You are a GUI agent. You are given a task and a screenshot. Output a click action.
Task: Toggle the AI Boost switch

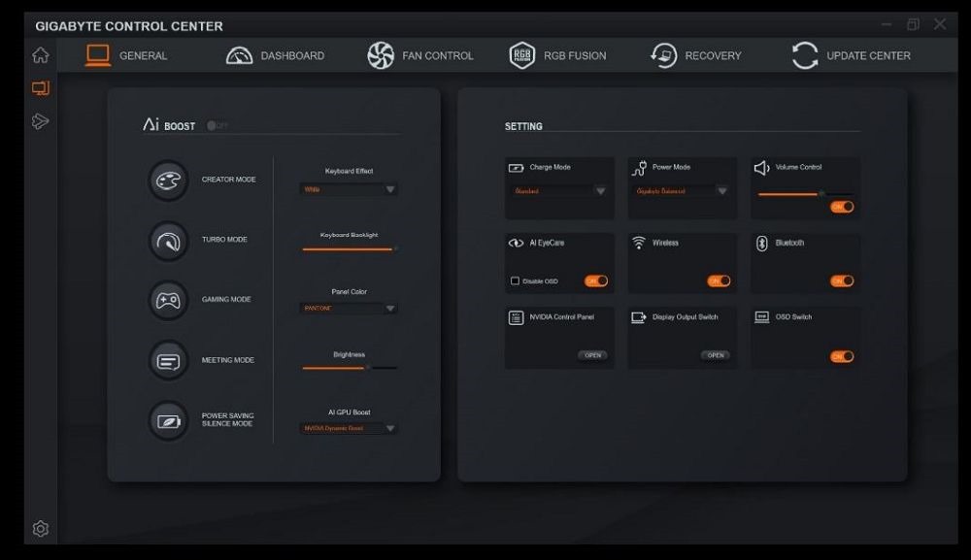pyautogui.click(x=218, y=125)
